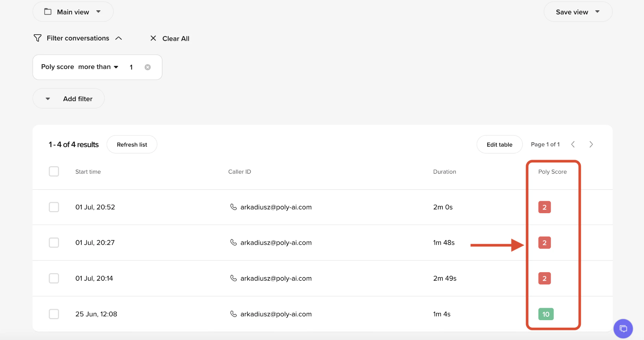The image size is (644, 340).
Task: Click the phone icon in the 20:52 row
Action: coord(234,207)
